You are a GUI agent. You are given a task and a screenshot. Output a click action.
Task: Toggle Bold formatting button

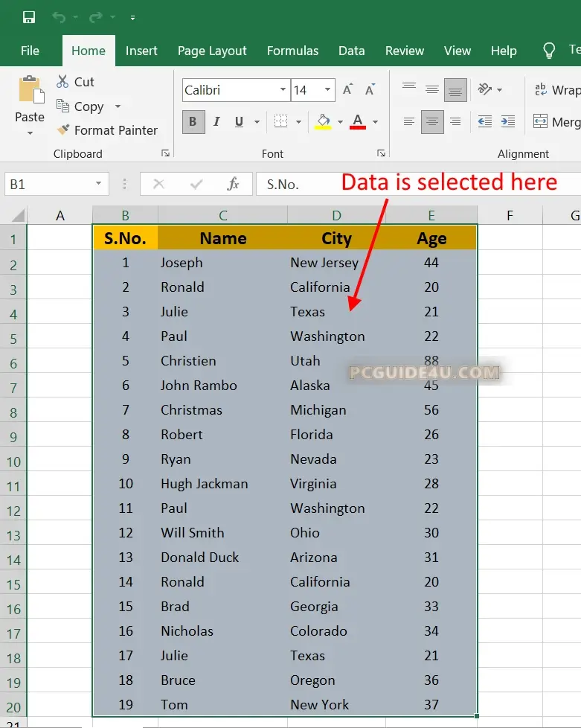coord(193,121)
